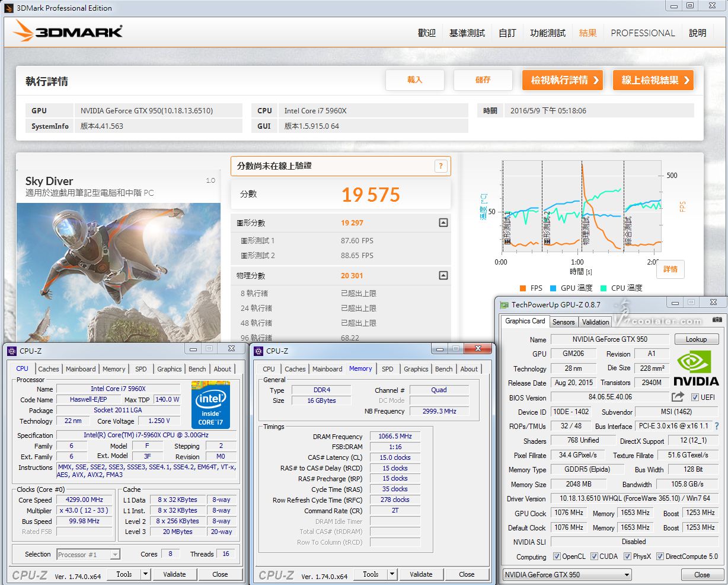Toggle the DirectCompute 5.0 checkbox

pyautogui.click(x=660, y=557)
